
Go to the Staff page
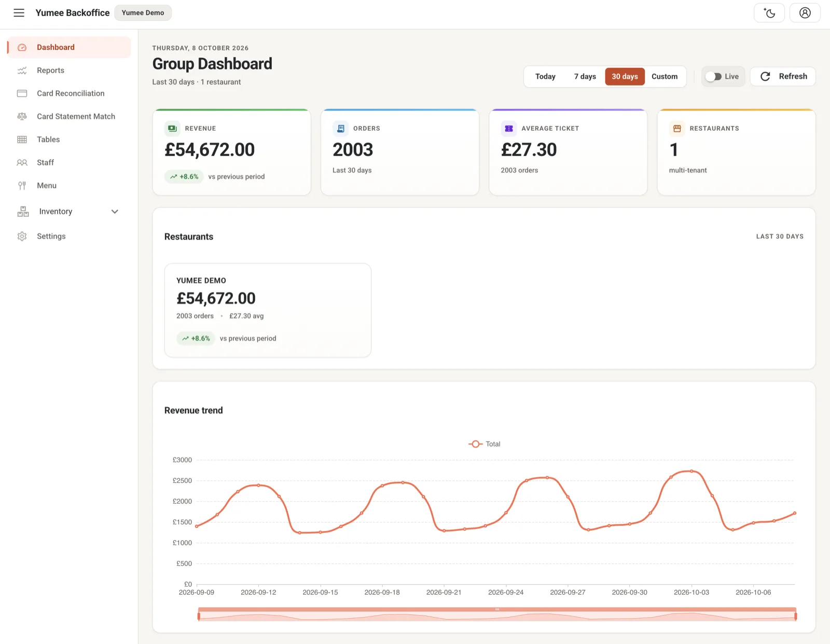[x=69, y=163]
